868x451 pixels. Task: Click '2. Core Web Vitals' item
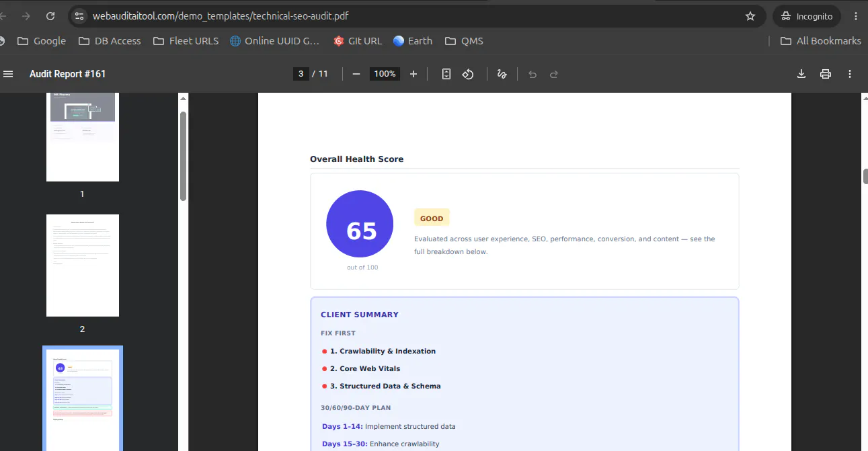pyautogui.click(x=365, y=368)
